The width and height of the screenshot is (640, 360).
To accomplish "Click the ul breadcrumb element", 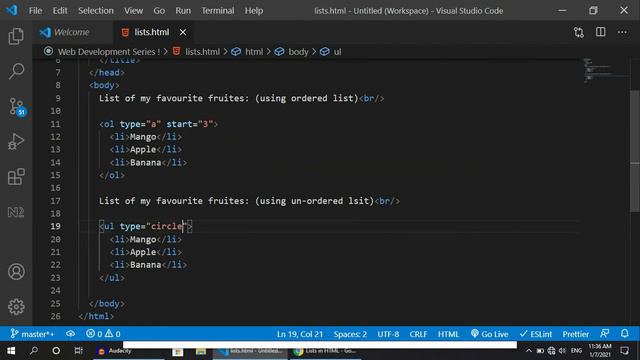I will (x=337, y=52).
